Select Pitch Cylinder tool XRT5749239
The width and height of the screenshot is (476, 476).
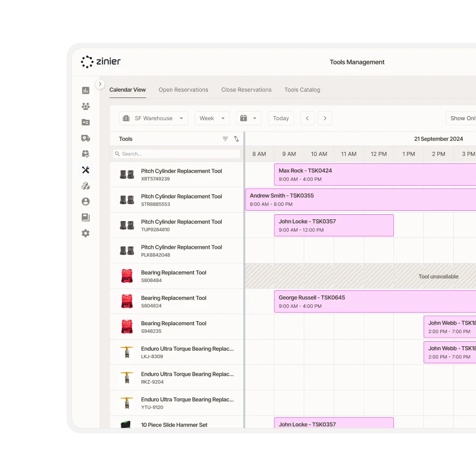(177, 175)
